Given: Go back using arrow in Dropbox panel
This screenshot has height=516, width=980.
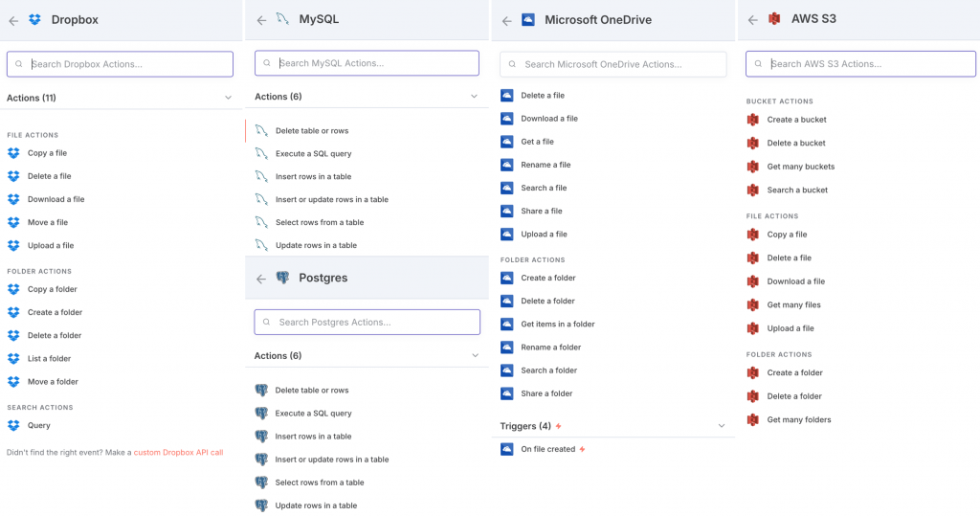Looking at the screenshot, I should point(13,21).
